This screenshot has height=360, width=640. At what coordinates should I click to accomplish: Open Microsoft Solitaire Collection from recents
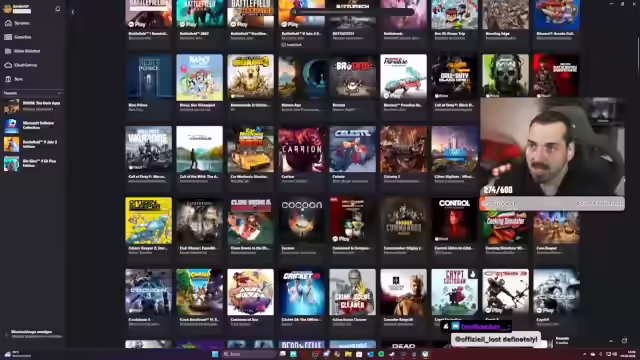point(33,125)
